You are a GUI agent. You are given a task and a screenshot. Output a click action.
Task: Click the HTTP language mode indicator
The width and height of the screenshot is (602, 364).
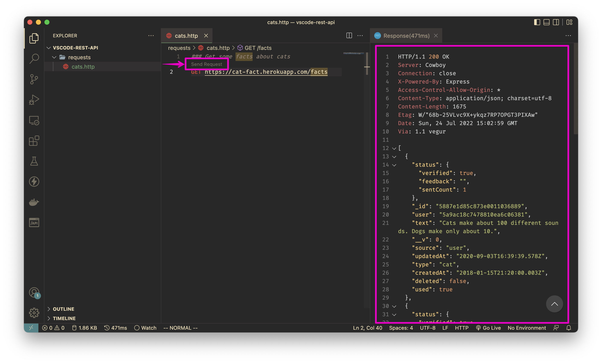pyautogui.click(x=461, y=328)
